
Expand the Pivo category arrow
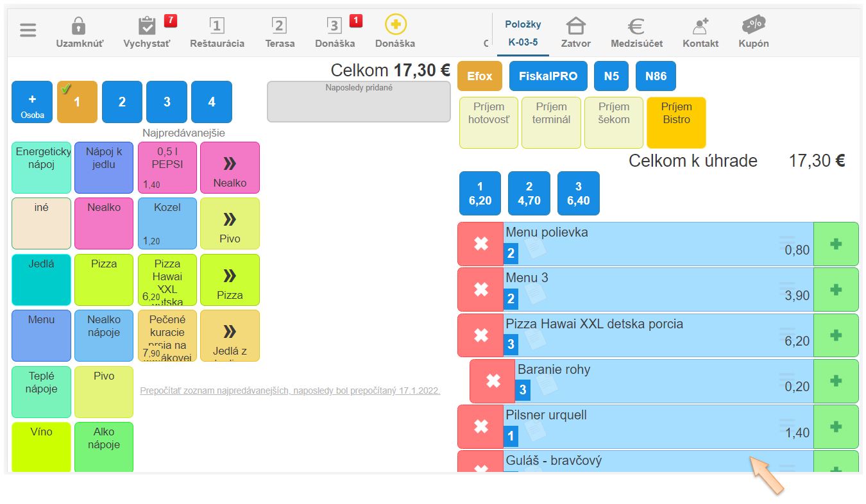tap(230, 223)
